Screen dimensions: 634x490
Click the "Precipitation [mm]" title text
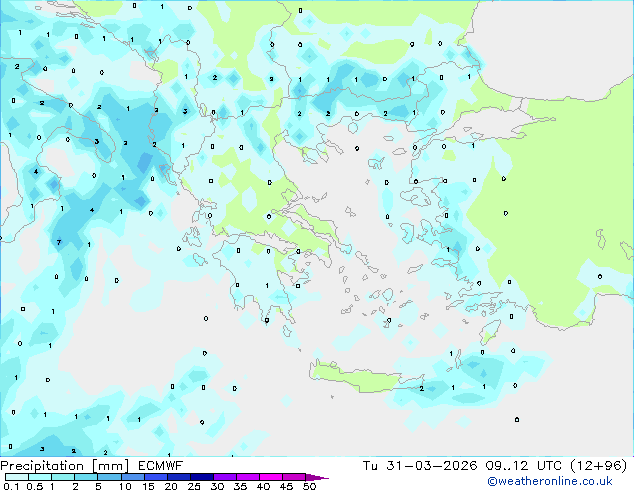65,466
